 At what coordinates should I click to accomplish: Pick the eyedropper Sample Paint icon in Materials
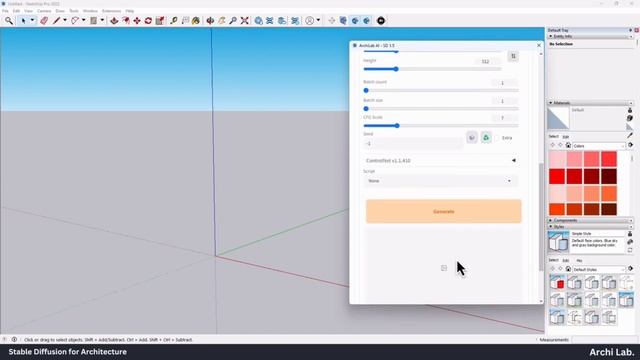[630, 135]
